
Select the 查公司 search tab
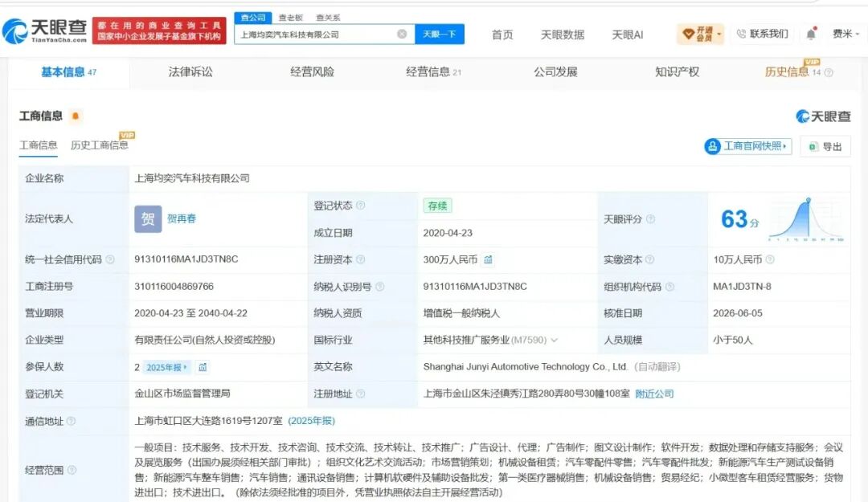coord(253,18)
